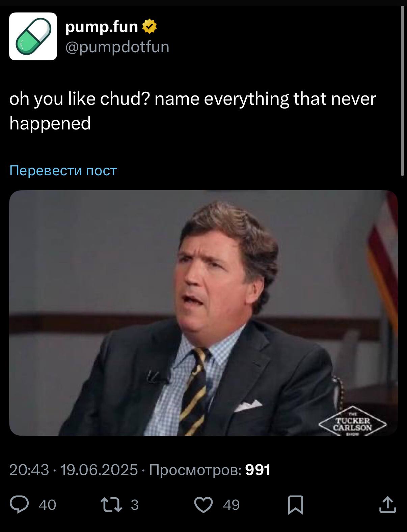Bookmark this post
407x532 pixels.
(x=296, y=505)
